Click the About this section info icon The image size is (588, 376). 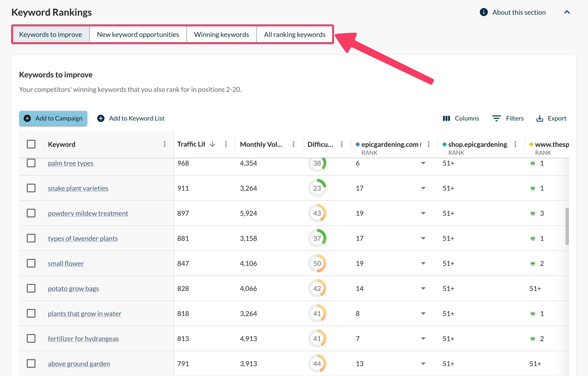[x=483, y=12]
